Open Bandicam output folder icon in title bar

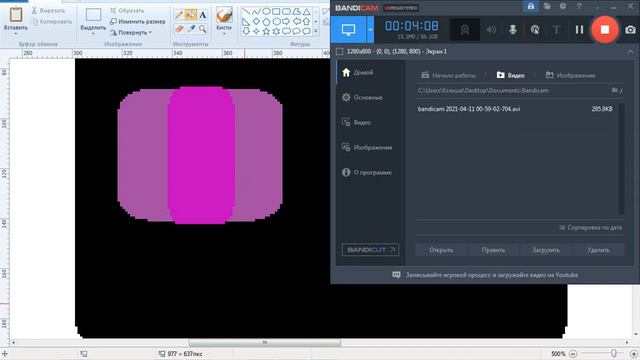tap(547, 6)
